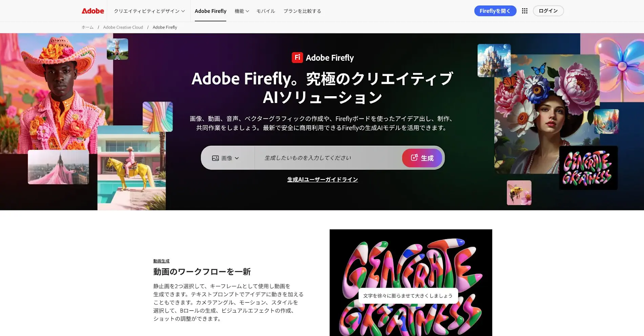The width and height of the screenshot is (644, 336).
Task: Go to Adobe Creative Cloud breadcrumb
Action: click(123, 27)
